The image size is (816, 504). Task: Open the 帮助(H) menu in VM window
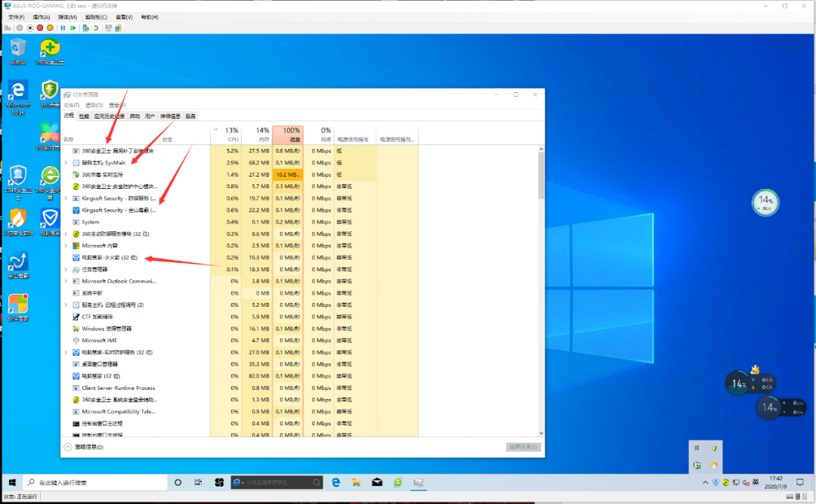(150, 17)
